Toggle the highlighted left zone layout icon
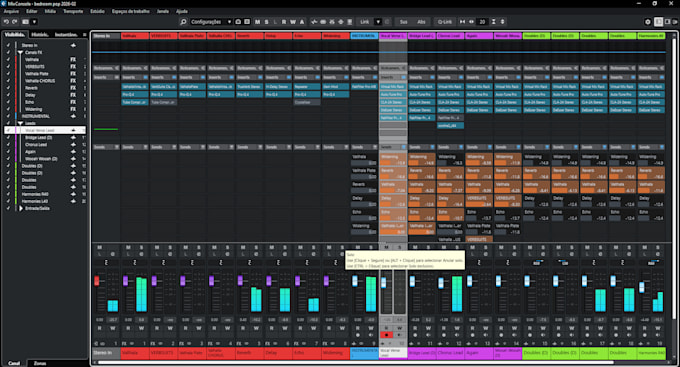680x367 pixels. click(x=658, y=22)
